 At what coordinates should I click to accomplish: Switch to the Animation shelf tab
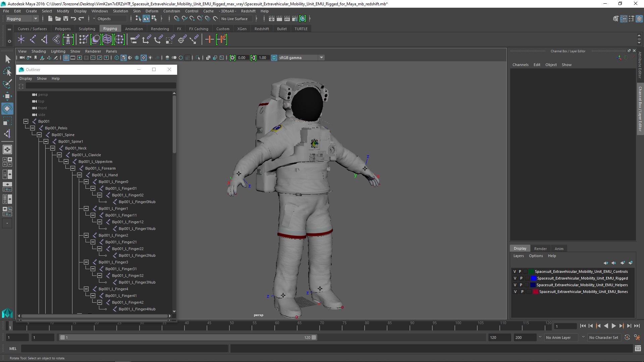[133, 29]
